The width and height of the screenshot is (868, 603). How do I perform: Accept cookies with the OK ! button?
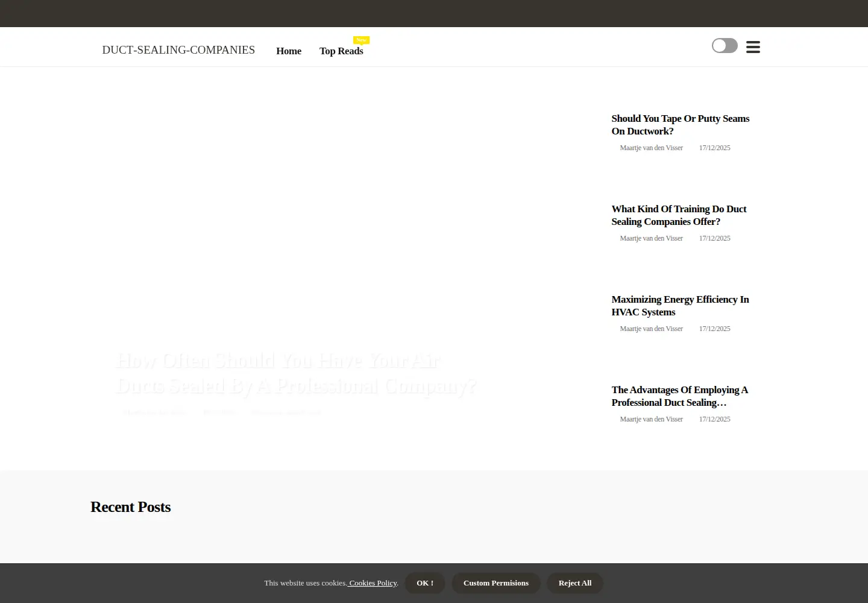pyautogui.click(x=425, y=583)
